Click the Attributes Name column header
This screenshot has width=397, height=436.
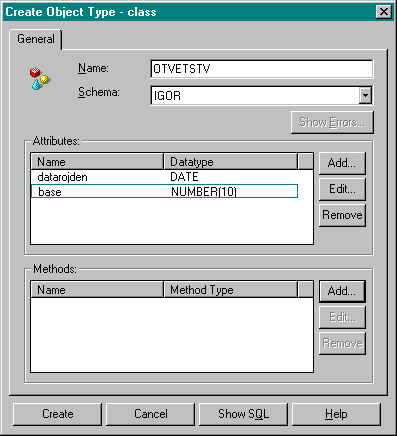(x=97, y=162)
